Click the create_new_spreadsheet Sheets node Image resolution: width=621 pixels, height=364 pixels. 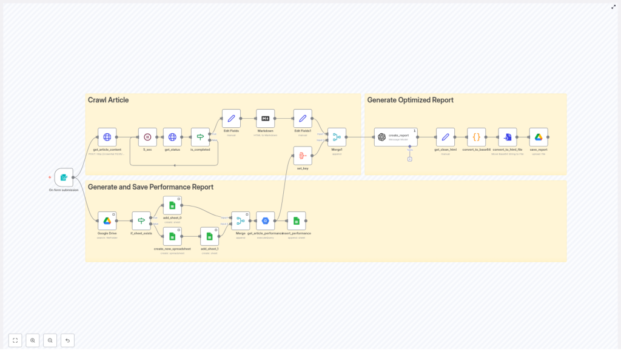172,237
